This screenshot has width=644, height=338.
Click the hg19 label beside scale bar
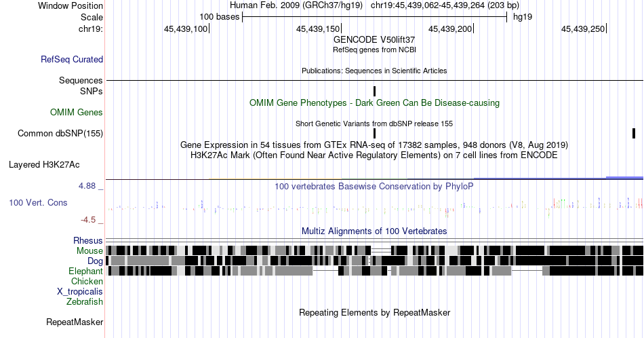tap(523, 17)
